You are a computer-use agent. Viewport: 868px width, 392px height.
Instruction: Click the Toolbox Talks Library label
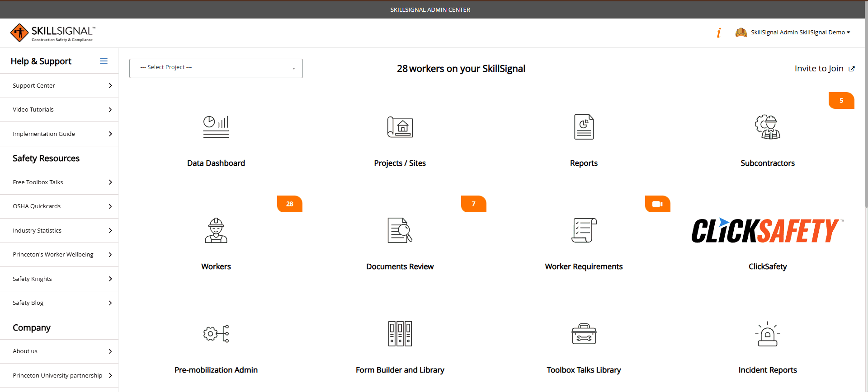584,370
